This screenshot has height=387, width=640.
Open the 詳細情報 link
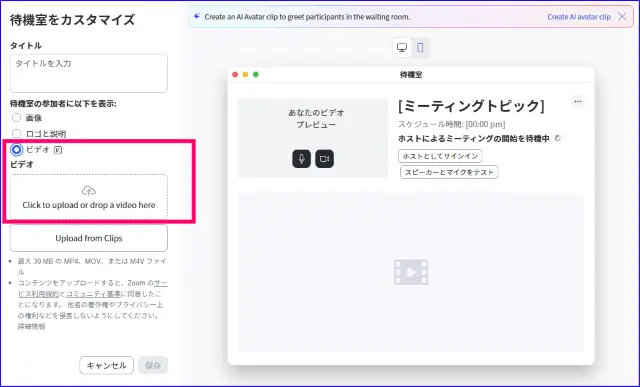[x=31, y=327]
